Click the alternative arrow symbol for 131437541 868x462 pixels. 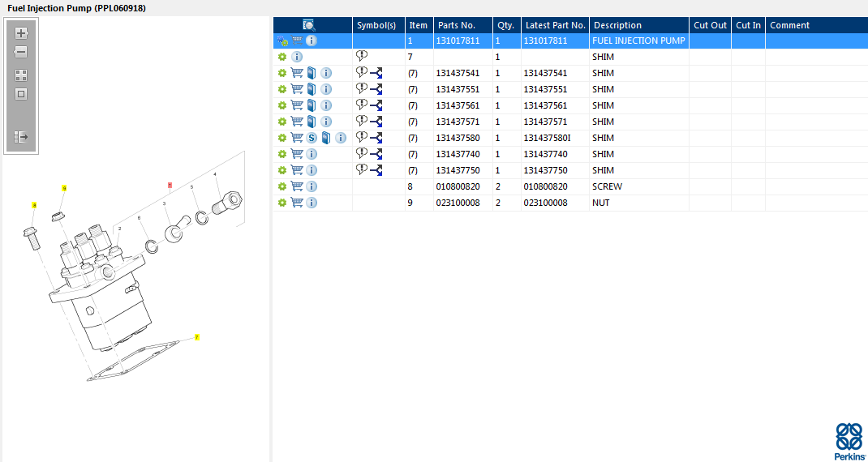376,73
